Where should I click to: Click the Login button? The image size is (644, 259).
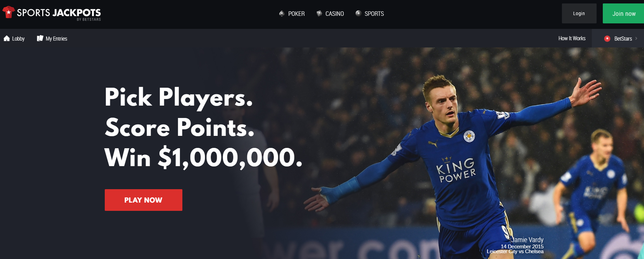click(579, 13)
